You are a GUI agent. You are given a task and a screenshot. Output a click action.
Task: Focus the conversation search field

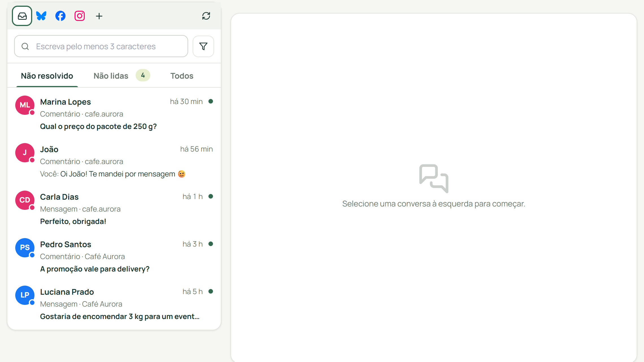(x=101, y=46)
